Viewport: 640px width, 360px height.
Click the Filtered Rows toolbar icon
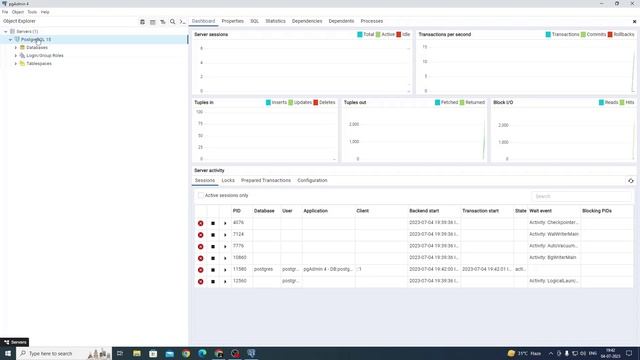pyautogui.click(x=162, y=22)
